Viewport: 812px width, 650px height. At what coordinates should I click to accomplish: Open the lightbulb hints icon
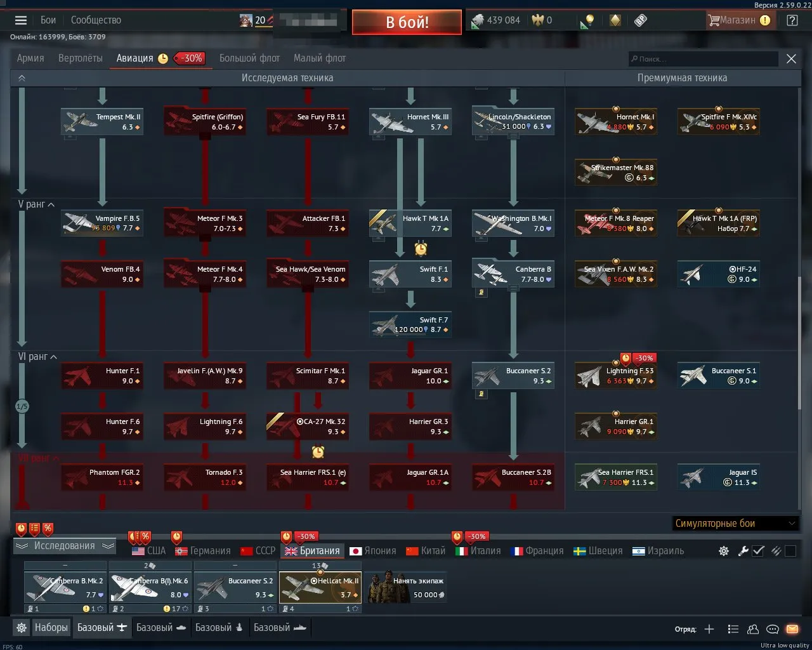pyautogui.click(x=587, y=21)
